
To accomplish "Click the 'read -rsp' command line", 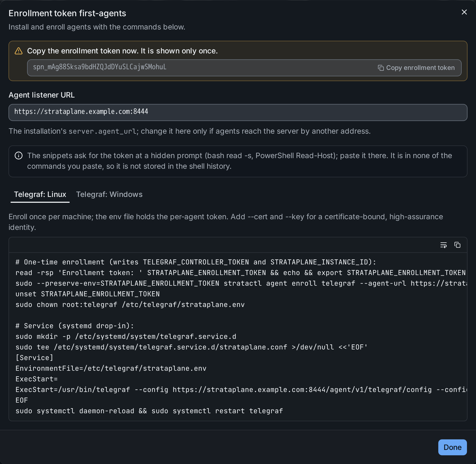I will 241,273.
